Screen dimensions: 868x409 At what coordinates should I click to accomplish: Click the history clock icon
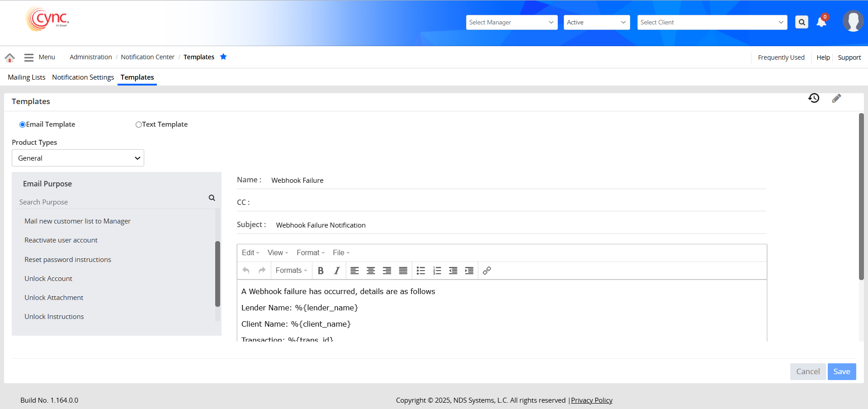coord(814,98)
